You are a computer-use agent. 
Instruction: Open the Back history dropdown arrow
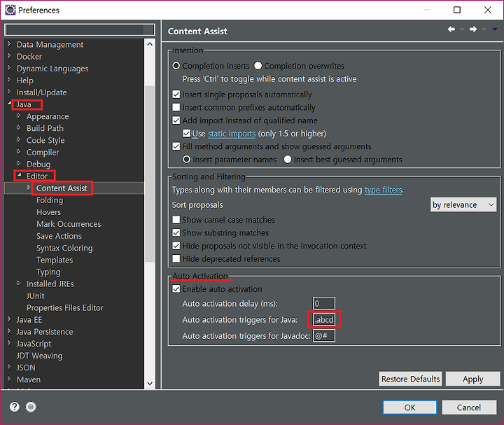(462, 29)
